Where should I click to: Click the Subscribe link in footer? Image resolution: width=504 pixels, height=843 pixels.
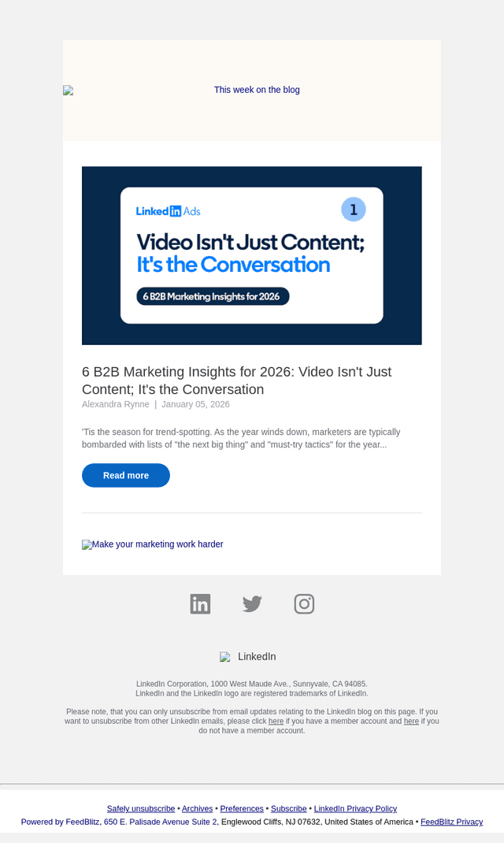[x=288, y=808]
